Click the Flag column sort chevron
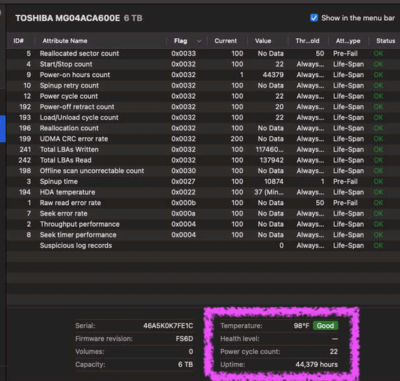 tap(199, 41)
